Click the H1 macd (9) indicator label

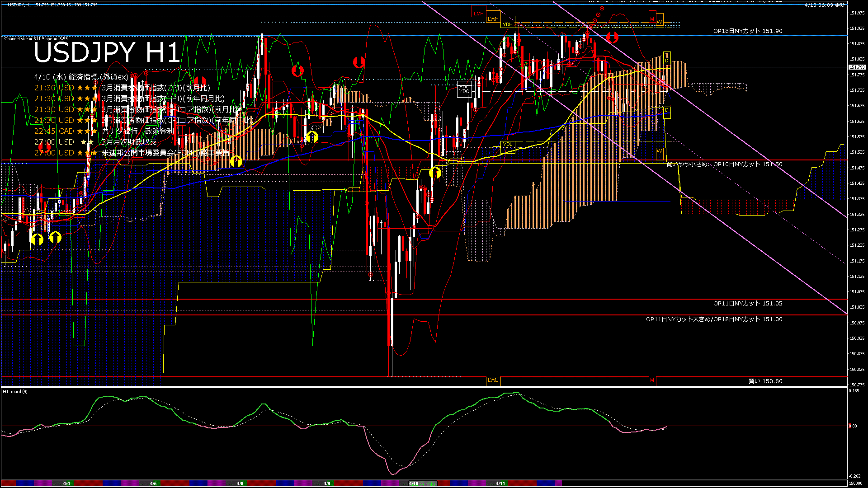tap(15, 392)
